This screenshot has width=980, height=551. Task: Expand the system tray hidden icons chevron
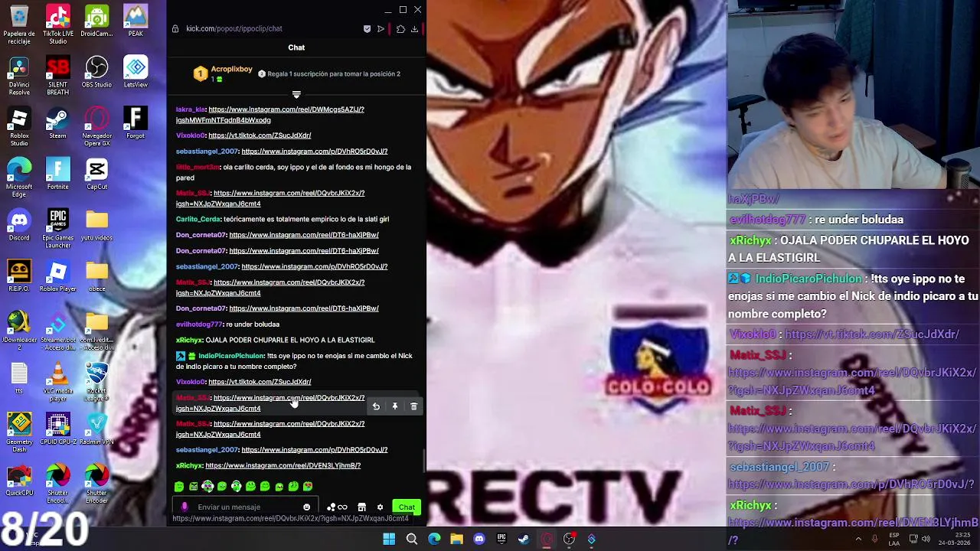858,539
